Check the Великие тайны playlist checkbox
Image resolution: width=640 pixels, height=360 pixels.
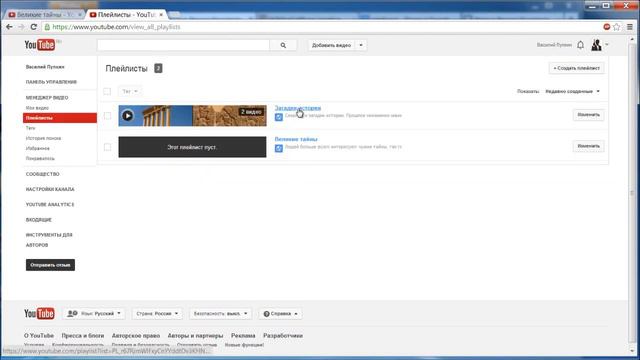tap(107, 147)
